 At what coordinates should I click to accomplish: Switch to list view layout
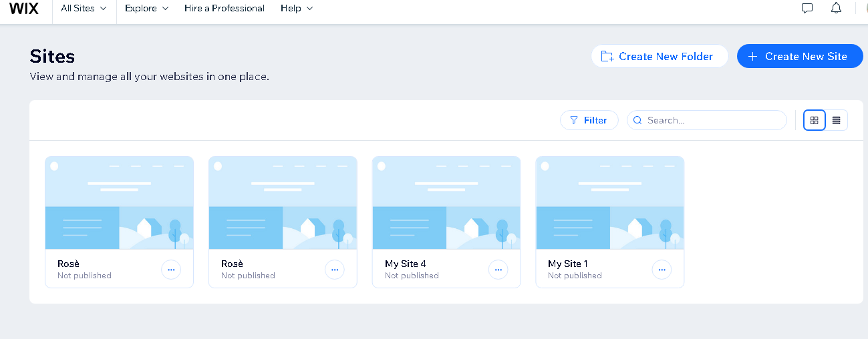click(x=837, y=120)
